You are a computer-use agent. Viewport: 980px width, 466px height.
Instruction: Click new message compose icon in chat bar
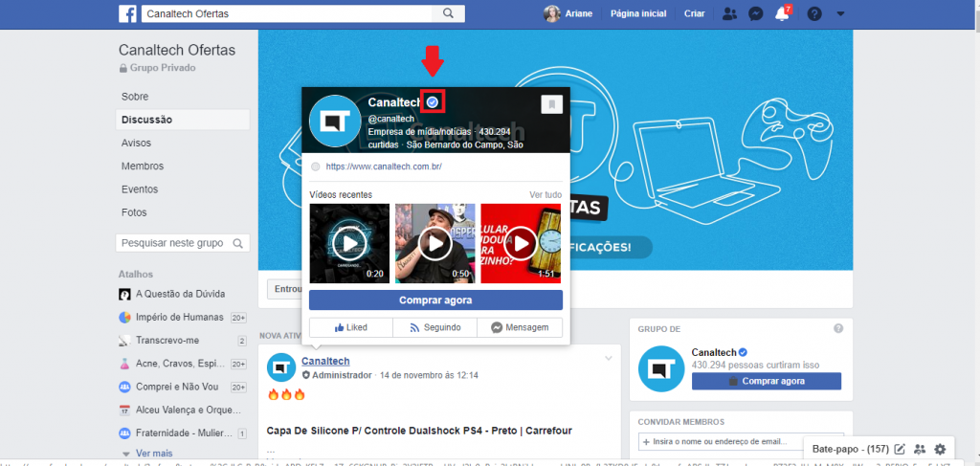click(x=900, y=449)
